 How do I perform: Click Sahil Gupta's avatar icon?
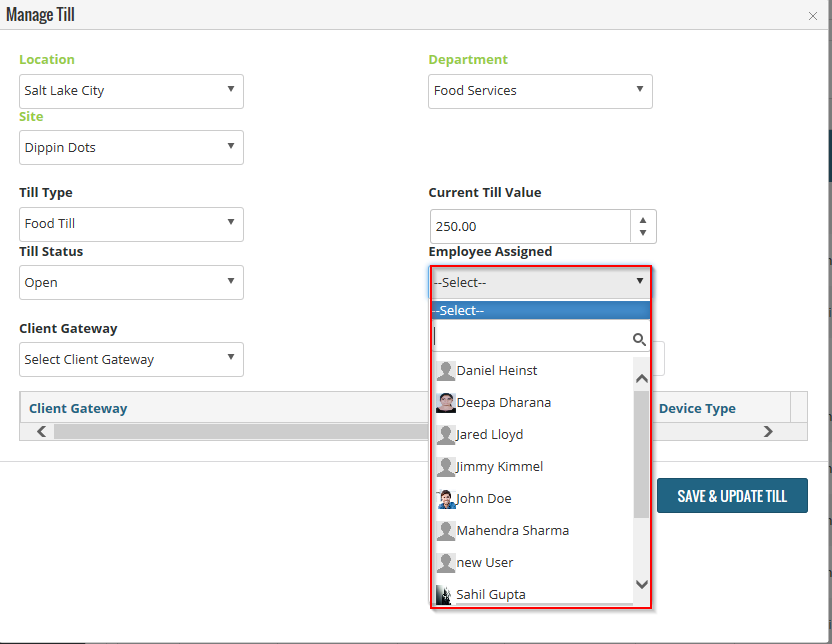(x=444, y=595)
